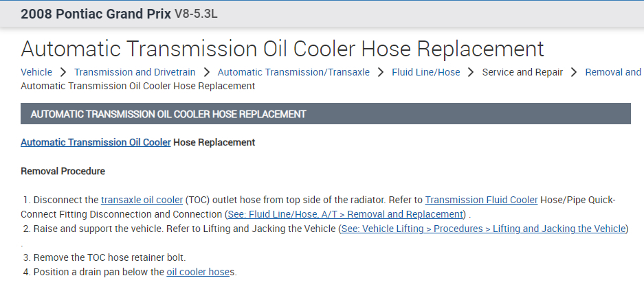
Task: Click the Service and Repair breadcrumb
Action: click(522, 72)
